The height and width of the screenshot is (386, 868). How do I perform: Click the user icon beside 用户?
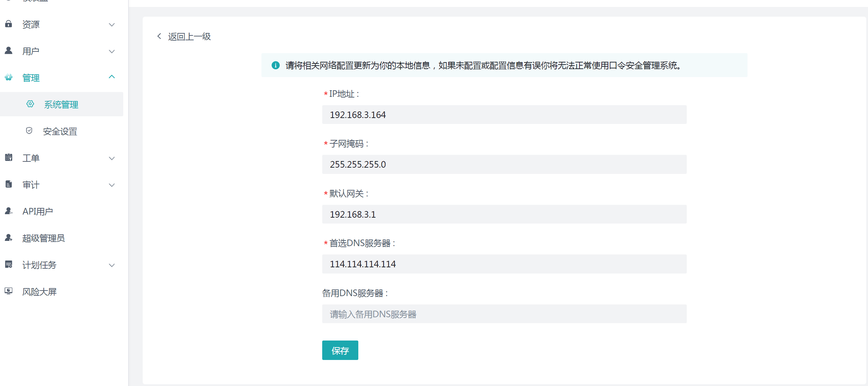[9, 51]
